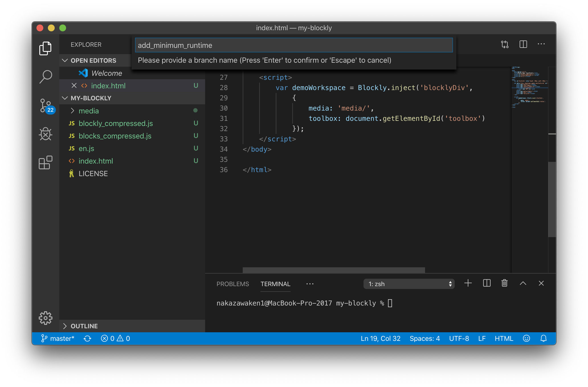Image resolution: width=588 pixels, height=387 pixels.
Task: Switch to the PROBLEMS tab
Action: pyautogui.click(x=232, y=284)
